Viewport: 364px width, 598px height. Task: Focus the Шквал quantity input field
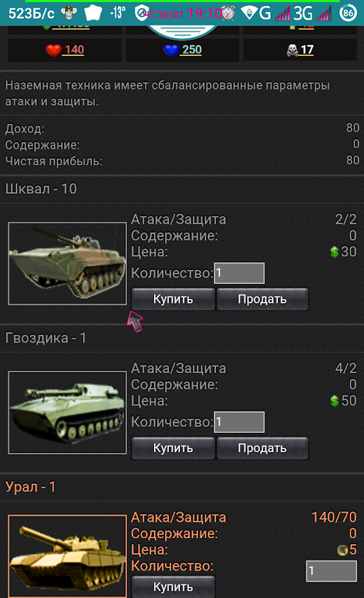pyautogui.click(x=239, y=273)
